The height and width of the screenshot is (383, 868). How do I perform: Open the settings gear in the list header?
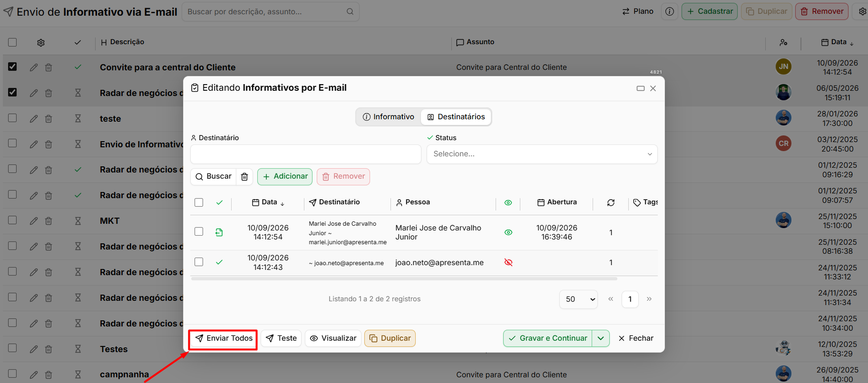pyautogui.click(x=41, y=43)
